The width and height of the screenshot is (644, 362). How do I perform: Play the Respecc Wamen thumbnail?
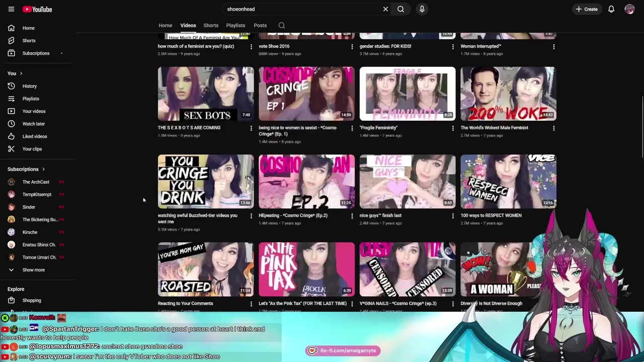pyautogui.click(x=508, y=182)
